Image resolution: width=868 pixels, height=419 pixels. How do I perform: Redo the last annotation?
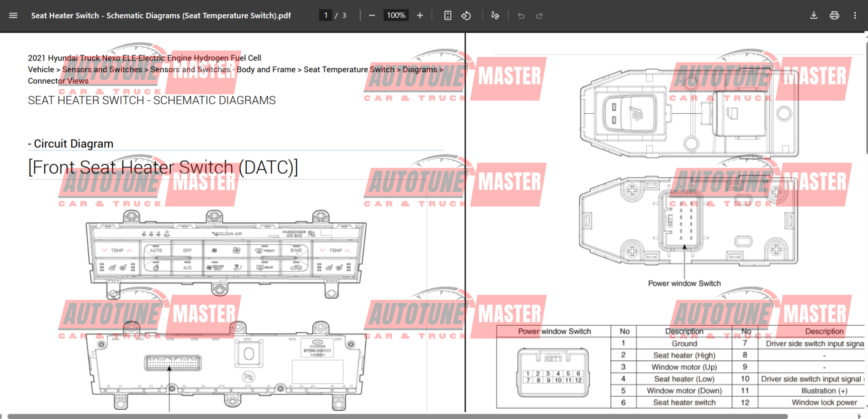pyautogui.click(x=539, y=15)
